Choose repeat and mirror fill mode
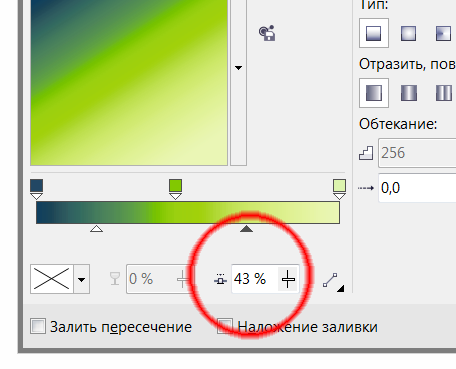 [x=408, y=93]
